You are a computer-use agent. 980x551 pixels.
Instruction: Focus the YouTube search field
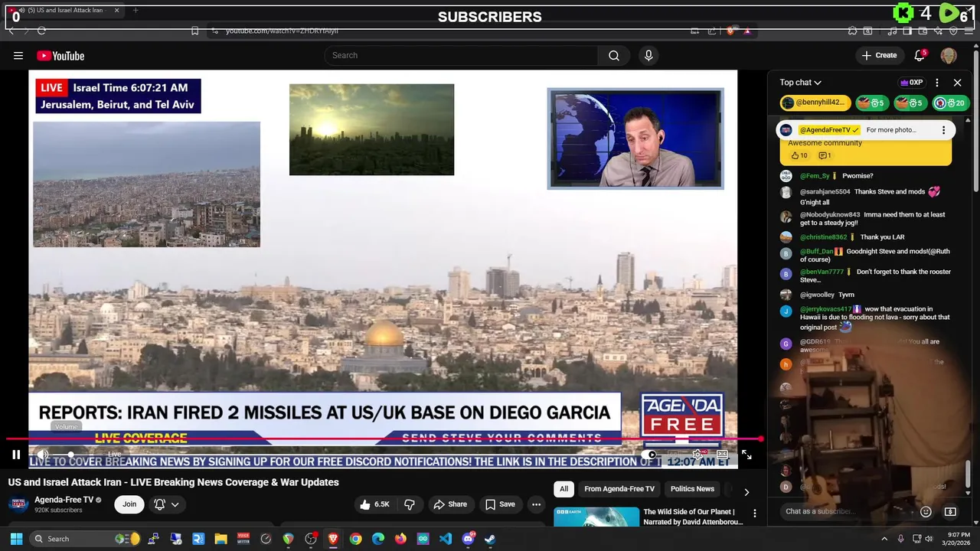click(x=462, y=55)
